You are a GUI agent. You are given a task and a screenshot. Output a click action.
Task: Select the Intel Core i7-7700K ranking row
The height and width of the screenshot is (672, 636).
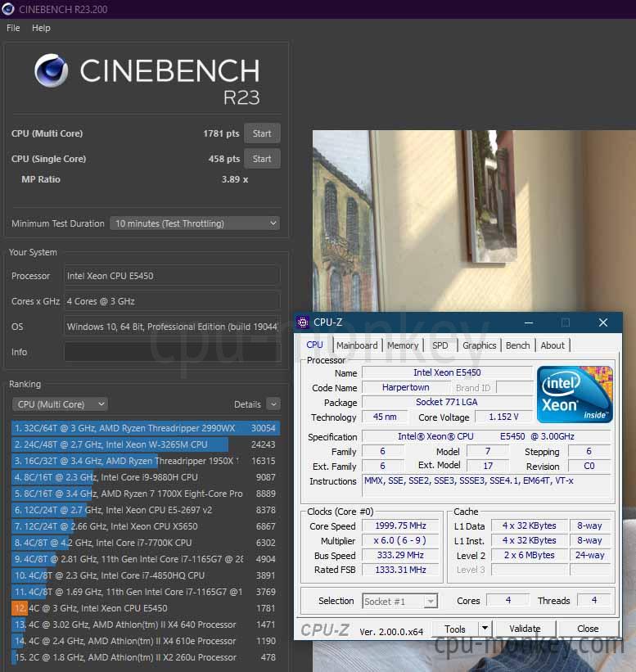click(x=146, y=543)
